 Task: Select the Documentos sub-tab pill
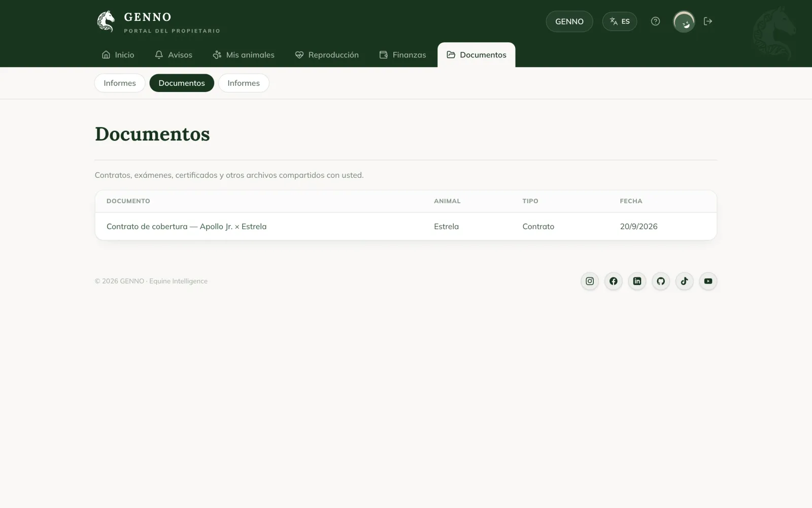182,83
